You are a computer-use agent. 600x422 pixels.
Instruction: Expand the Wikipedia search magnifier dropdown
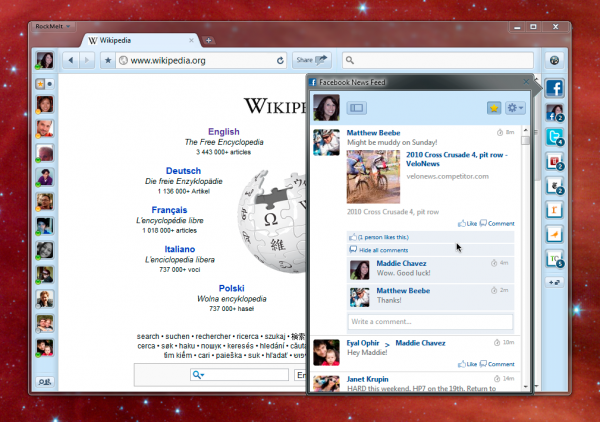pos(198,375)
